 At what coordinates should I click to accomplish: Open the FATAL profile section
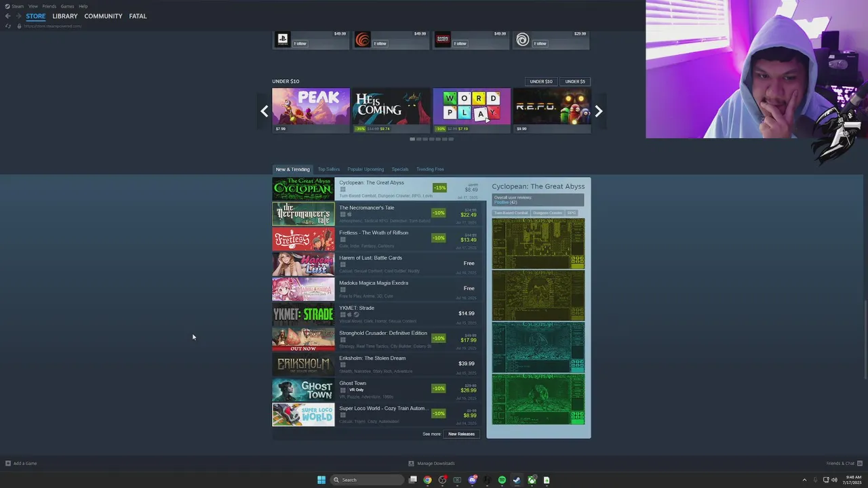pos(138,16)
